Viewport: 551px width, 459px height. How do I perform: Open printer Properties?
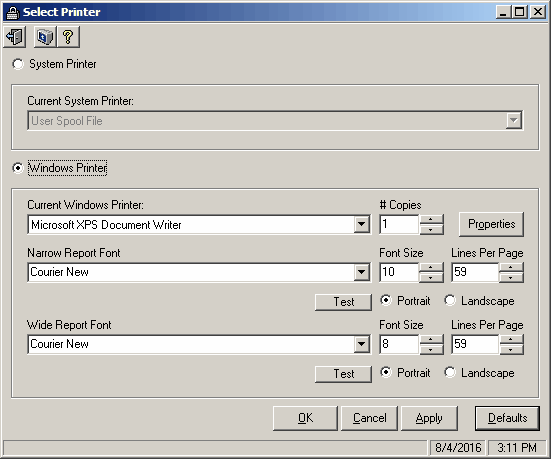point(491,224)
